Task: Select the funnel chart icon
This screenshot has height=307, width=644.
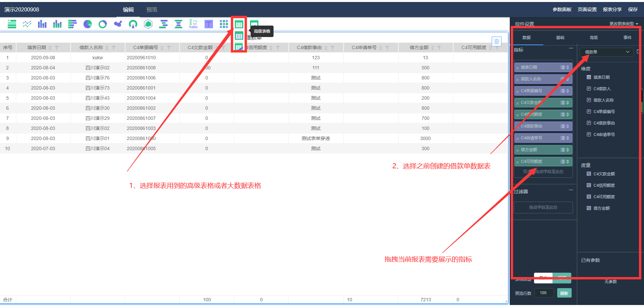Action: click(179, 24)
